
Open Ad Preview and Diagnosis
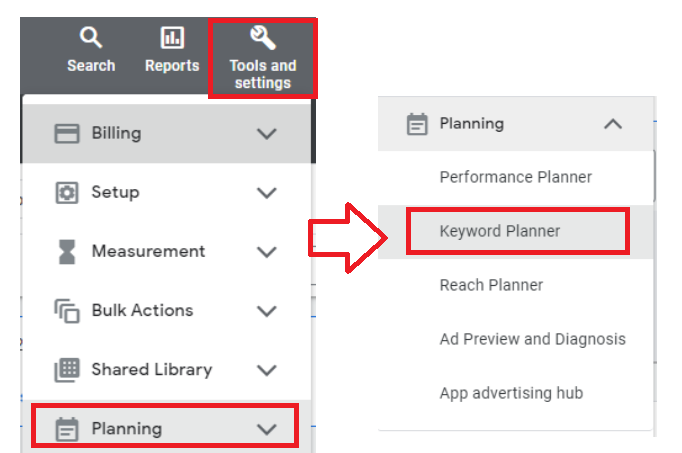pyautogui.click(x=532, y=339)
